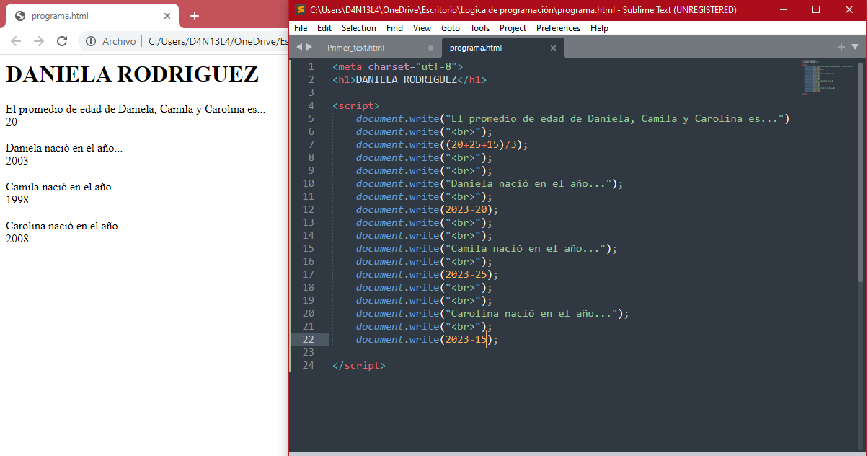
Task: Click line number 4 in the gutter
Action: pos(311,105)
